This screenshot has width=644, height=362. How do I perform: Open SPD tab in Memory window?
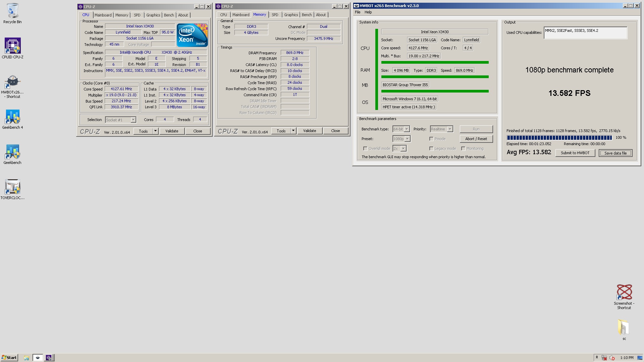[275, 15]
